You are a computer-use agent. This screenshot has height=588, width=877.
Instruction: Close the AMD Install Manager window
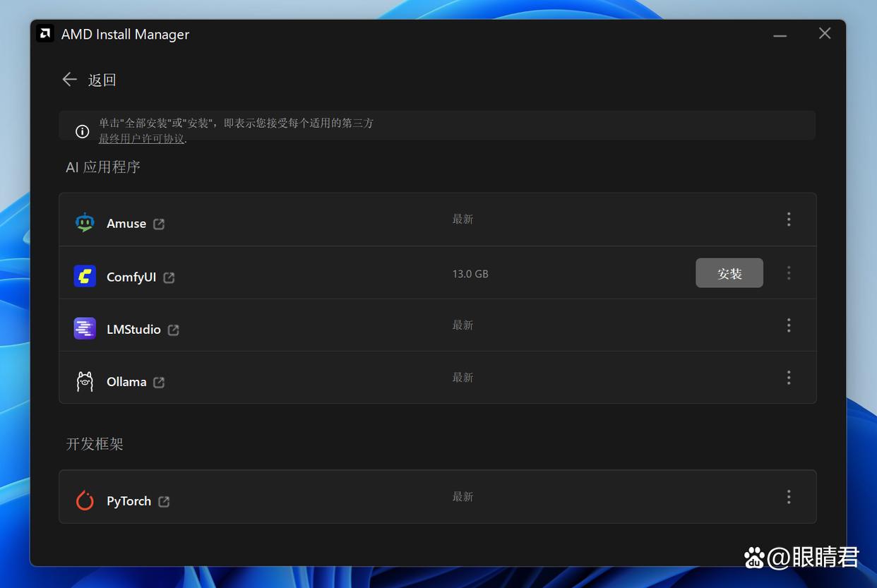pyautogui.click(x=824, y=33)
